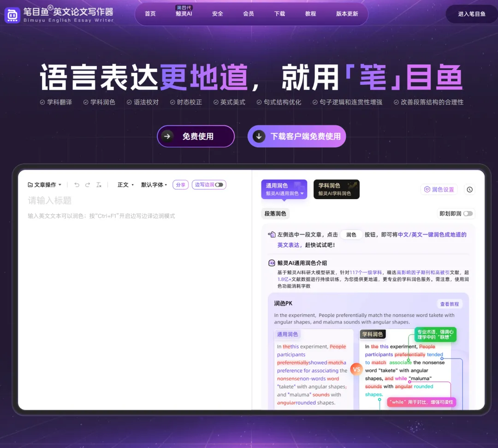Click the 通用润色 label in PK comparison

point(287,334)
